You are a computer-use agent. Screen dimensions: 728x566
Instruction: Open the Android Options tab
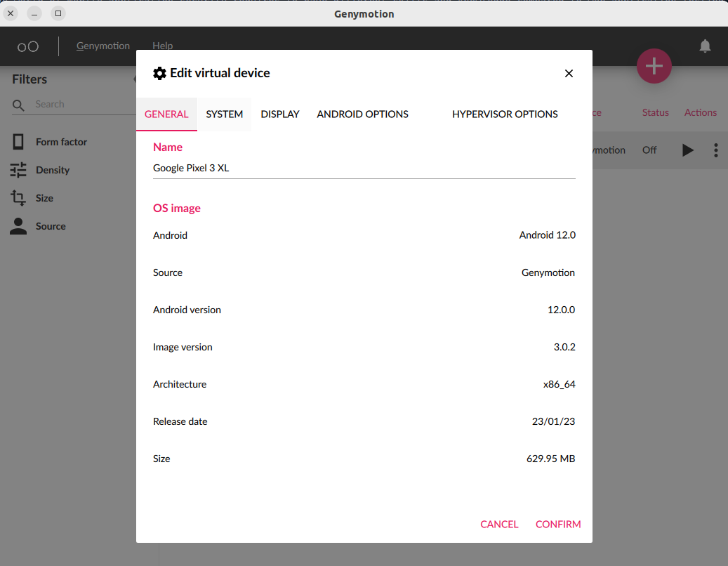click(x=363, y=114)
